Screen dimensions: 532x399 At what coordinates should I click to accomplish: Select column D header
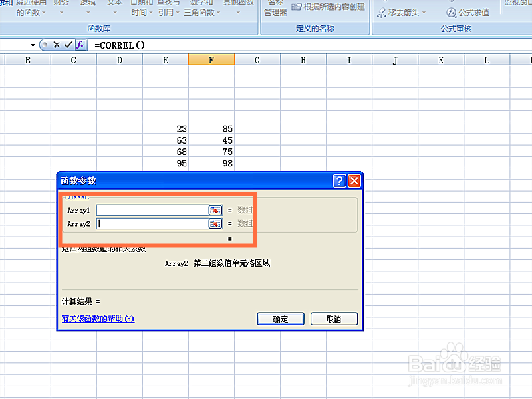click(x=120, y=60)
